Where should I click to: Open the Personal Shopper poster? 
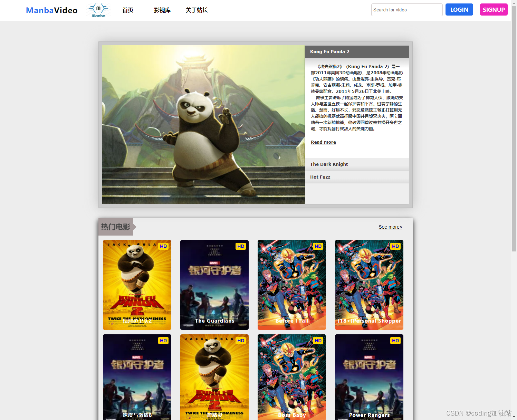coord(369,285)
